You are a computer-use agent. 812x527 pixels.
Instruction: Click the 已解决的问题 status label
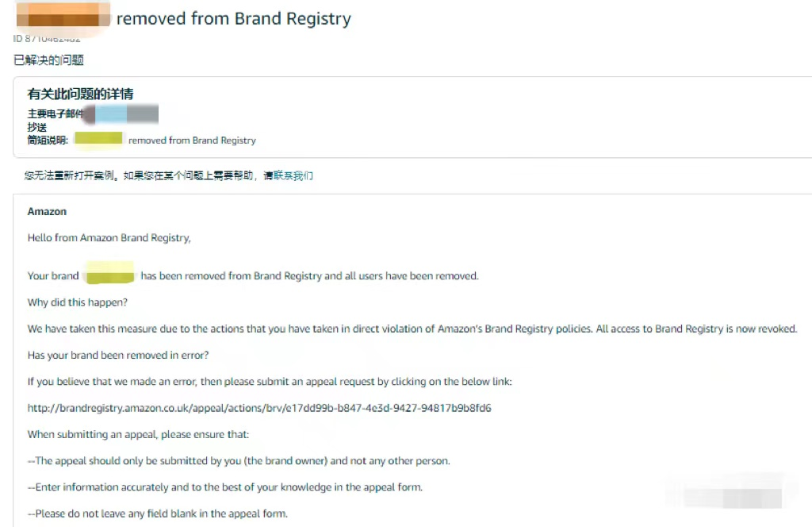pos(48,60)
